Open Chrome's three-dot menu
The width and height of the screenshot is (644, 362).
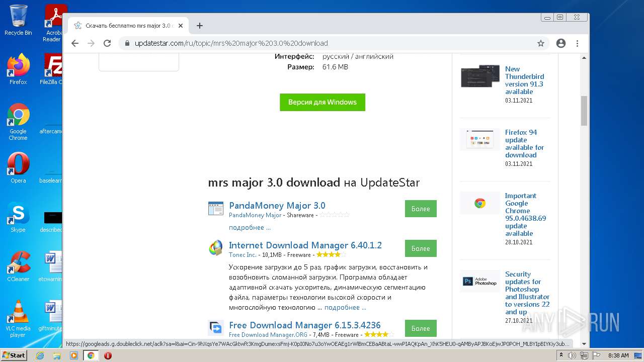point(577,43)
